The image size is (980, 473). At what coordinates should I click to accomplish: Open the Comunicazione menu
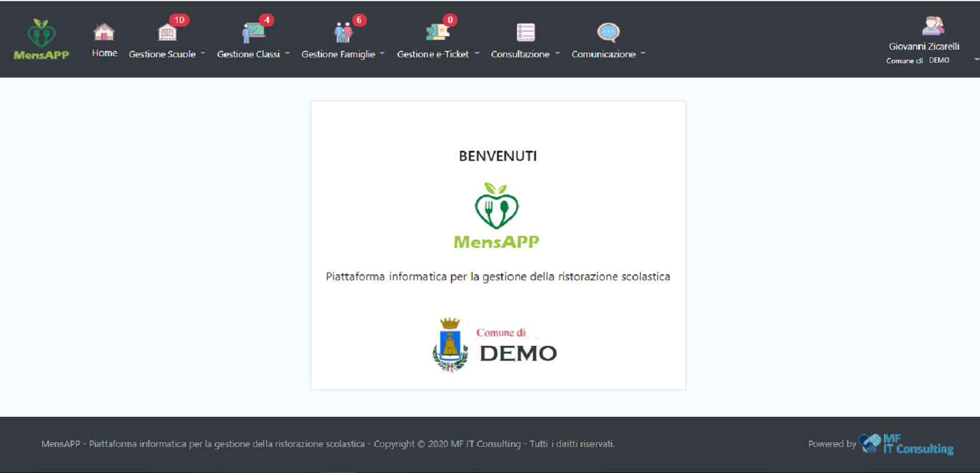(x=603, y=54)
